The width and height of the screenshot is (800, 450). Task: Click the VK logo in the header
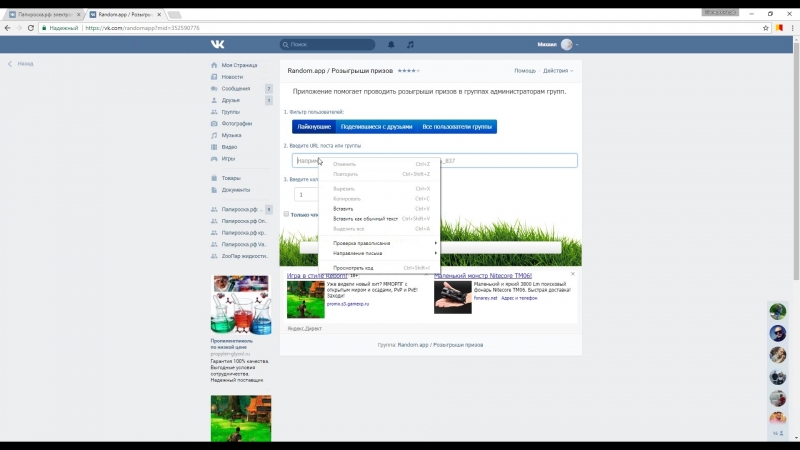pyautogui.click(x=217, y=44)
